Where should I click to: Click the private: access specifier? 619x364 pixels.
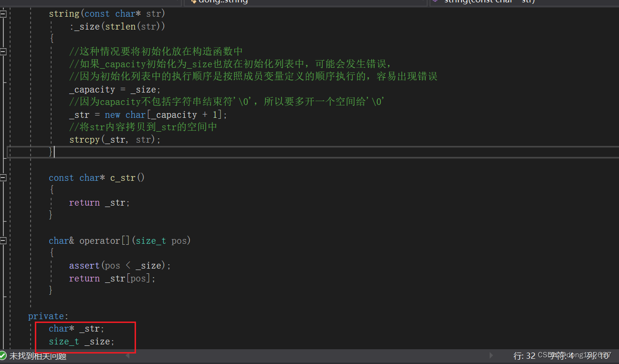(48, 316)
